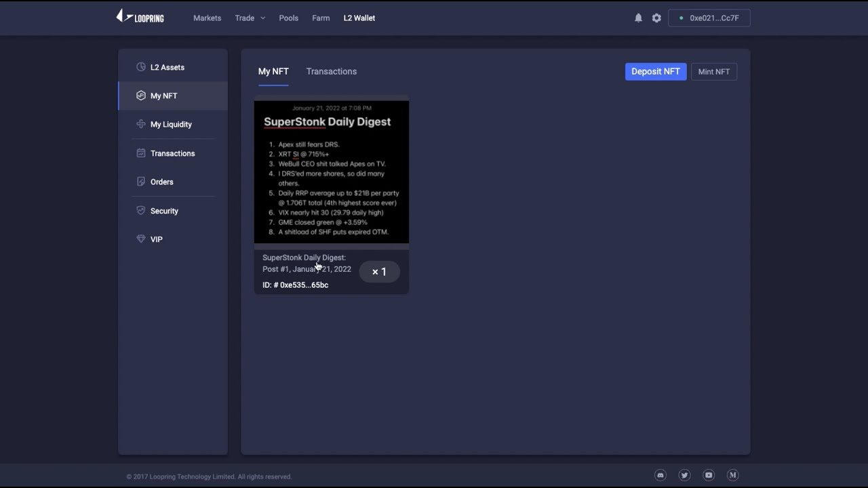Open the Discord link in footer

coord(660,475)
